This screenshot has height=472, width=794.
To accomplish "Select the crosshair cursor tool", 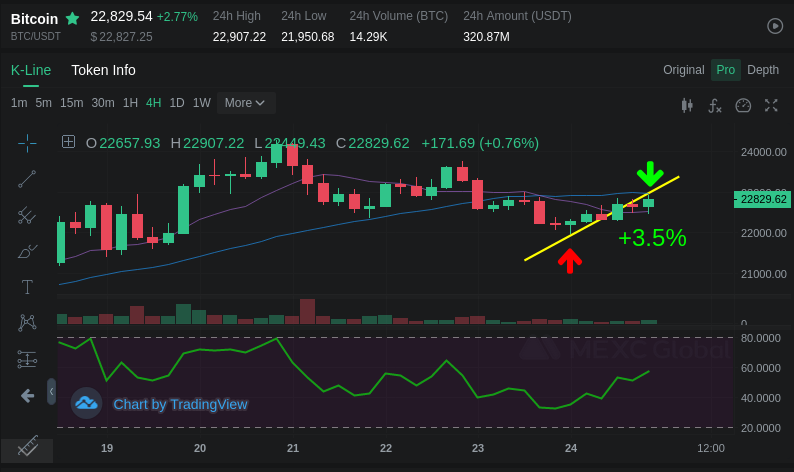I will click(x=27, y=143).
